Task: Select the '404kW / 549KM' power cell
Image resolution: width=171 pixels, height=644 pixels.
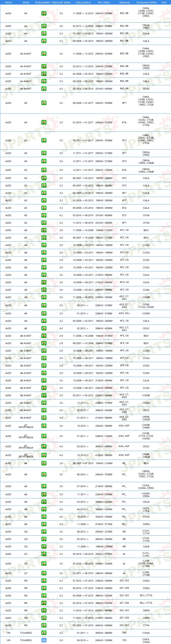Action: (104, 625)
